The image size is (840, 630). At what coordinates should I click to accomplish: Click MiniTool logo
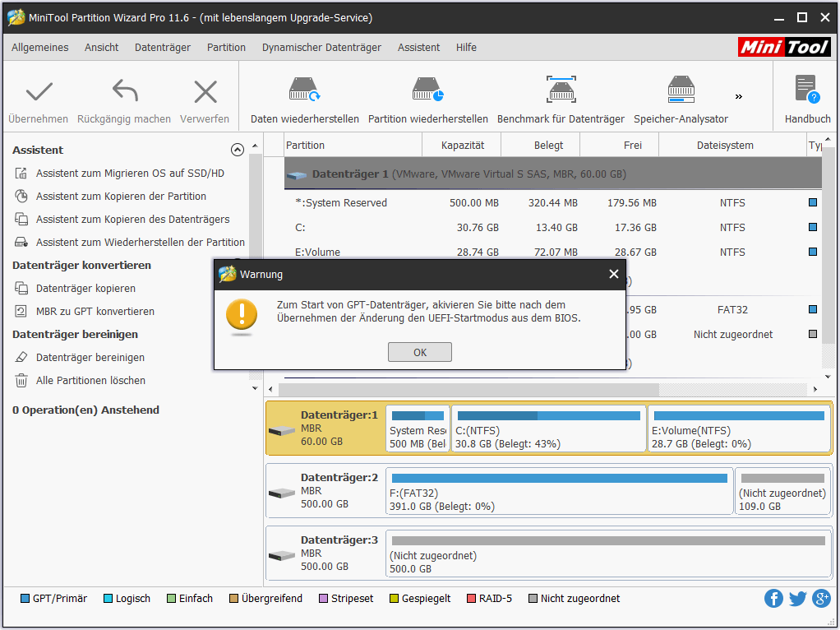tap(784, 47)
